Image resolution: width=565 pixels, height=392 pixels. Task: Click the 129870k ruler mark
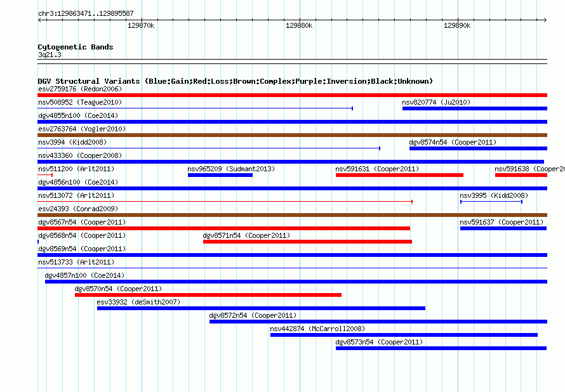[141, 25]
